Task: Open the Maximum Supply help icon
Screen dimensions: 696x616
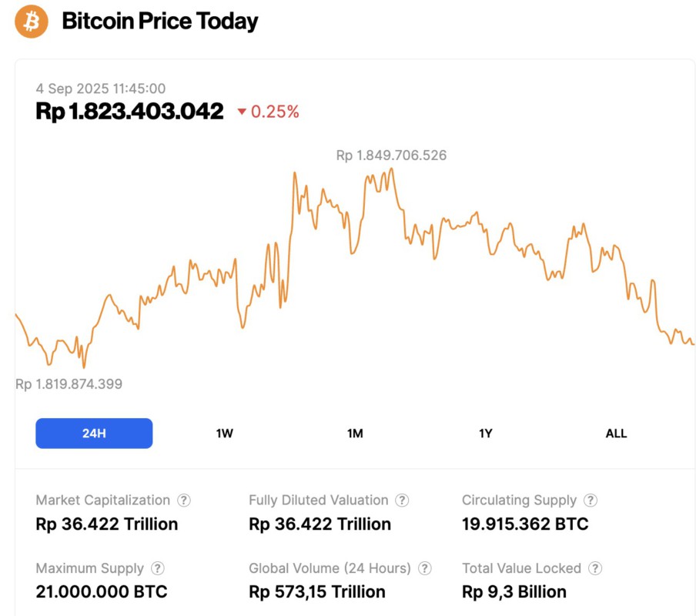Action: pos(156,568)
